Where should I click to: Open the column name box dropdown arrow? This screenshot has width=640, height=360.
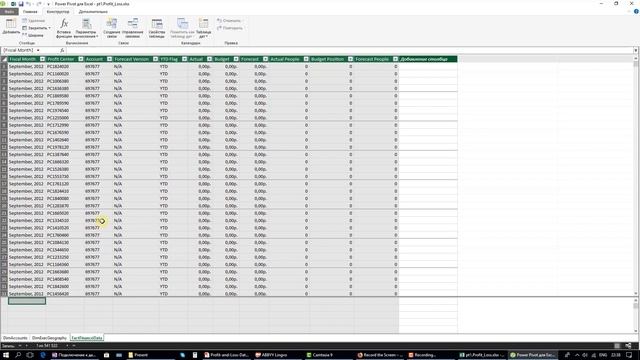38,50
